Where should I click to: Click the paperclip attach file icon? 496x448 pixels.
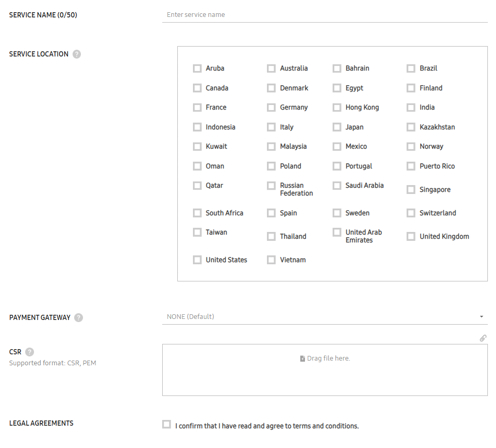click(483, 338)
